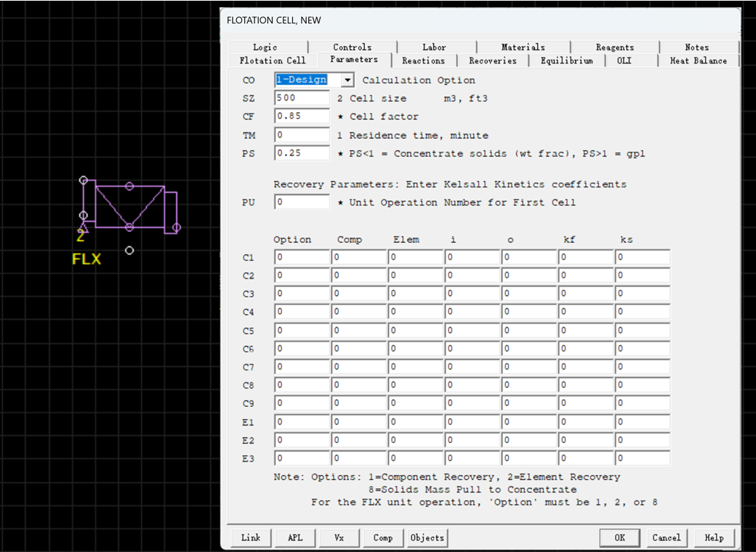The width and height of the screenshot is (756, 552).
Task: Click the E3 Option field
Action: 302,458
